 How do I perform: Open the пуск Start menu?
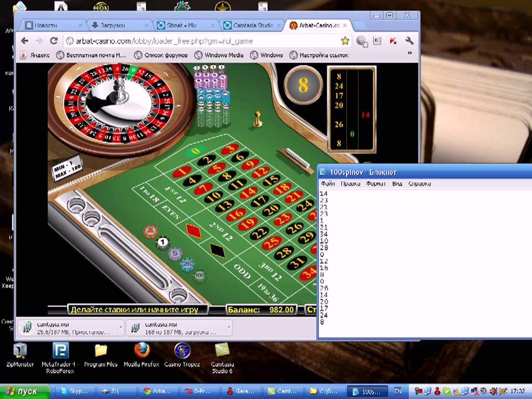click(x=24, y=392)
